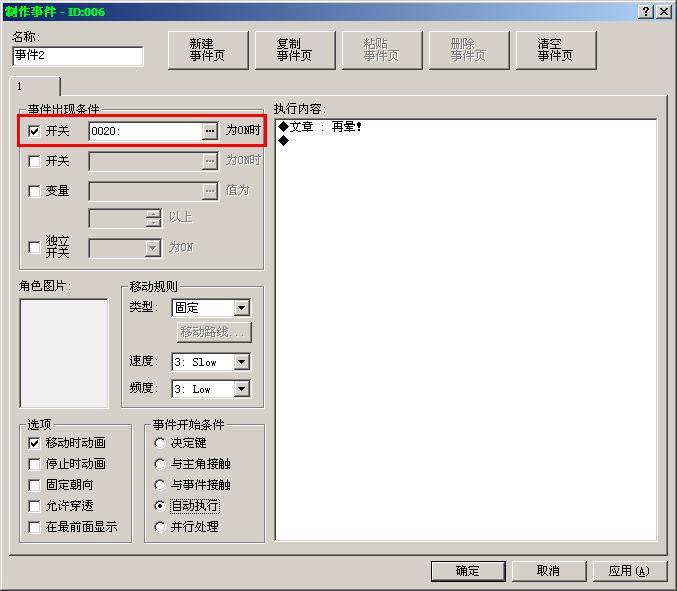Image resolution: width=677 pixels, height=591 pixels.
Task: Click 复制事件页 button
Action: click(295, 50)
